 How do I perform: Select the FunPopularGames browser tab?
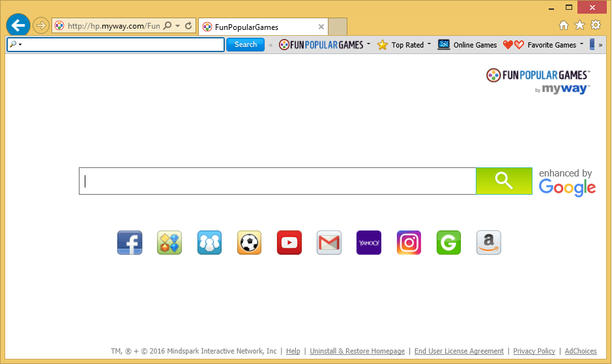(263, 27)
